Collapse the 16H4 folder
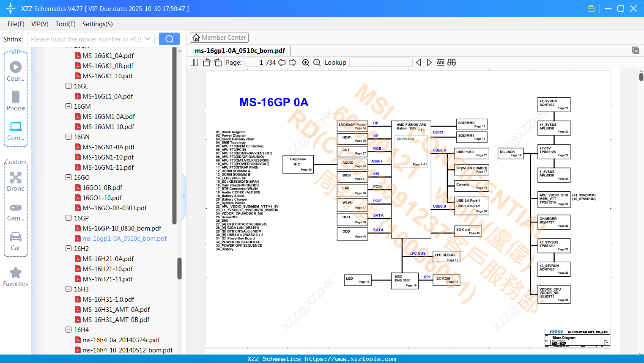The image size is (644, 363). click(69, 330)
